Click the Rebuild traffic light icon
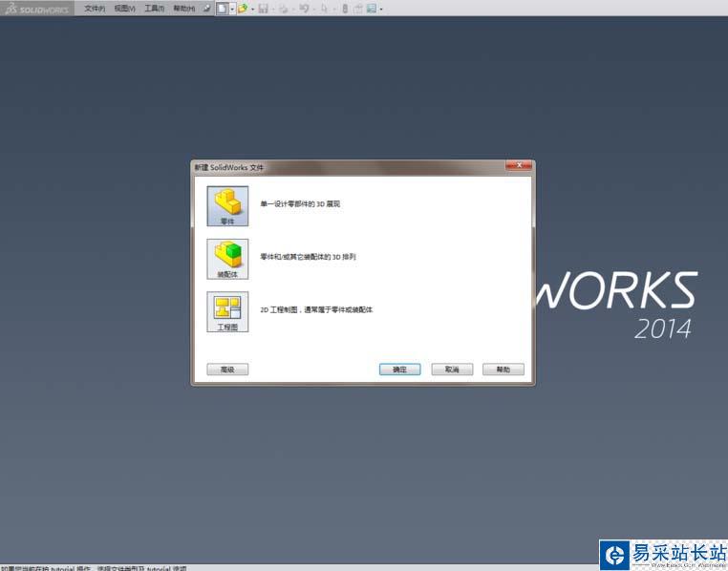Viewport: 728px width, 571px height. (345, 9)
